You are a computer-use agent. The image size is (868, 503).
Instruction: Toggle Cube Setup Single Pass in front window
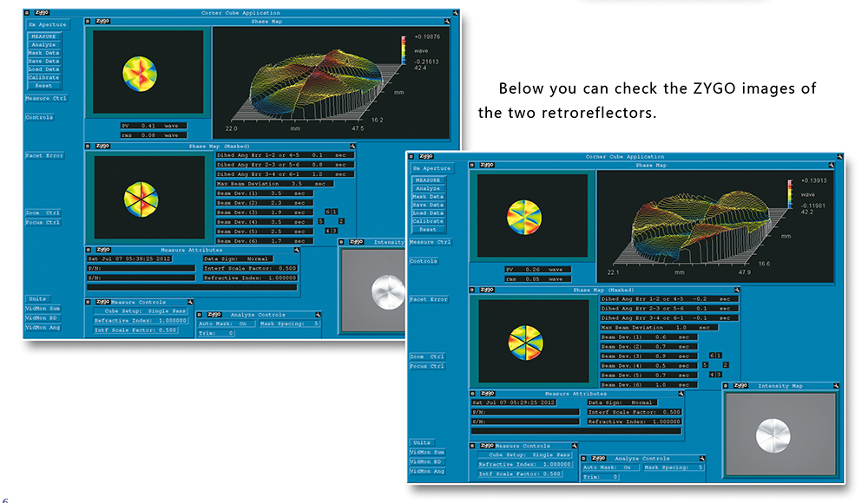[526, 454]
